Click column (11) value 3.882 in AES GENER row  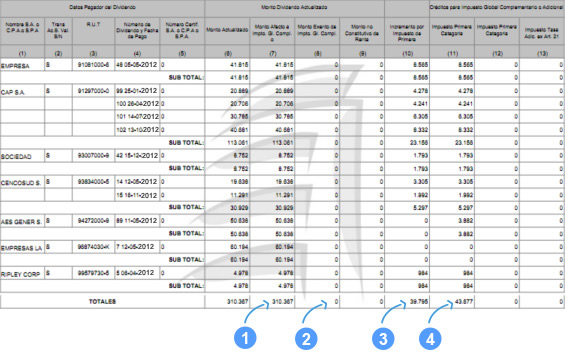point(465,221)
